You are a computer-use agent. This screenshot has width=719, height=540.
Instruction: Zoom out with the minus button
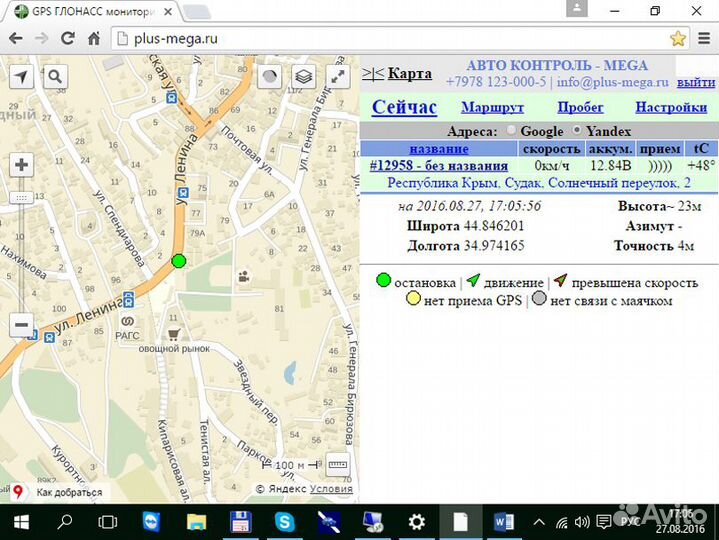tap(22, 325)
